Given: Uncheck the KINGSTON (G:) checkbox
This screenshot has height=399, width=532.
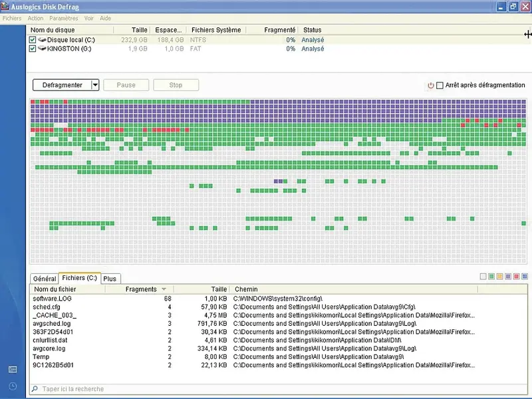Looking at the screenshot, I should pos(32,49).
